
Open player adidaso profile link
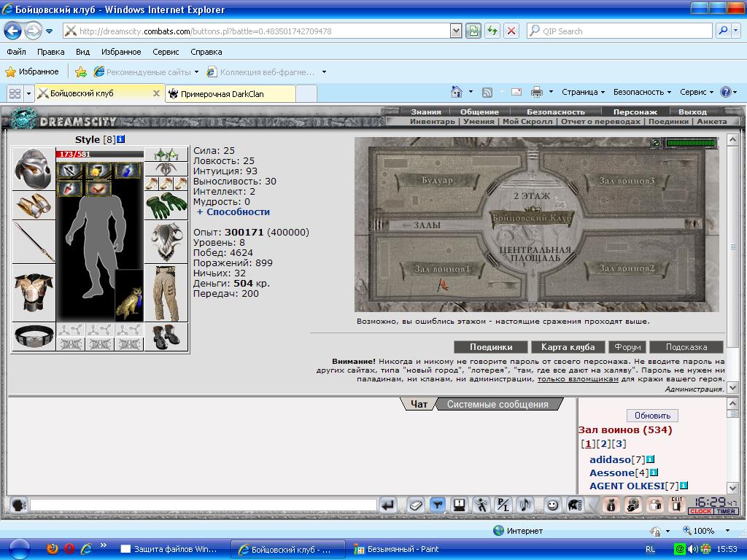(610, 459)
